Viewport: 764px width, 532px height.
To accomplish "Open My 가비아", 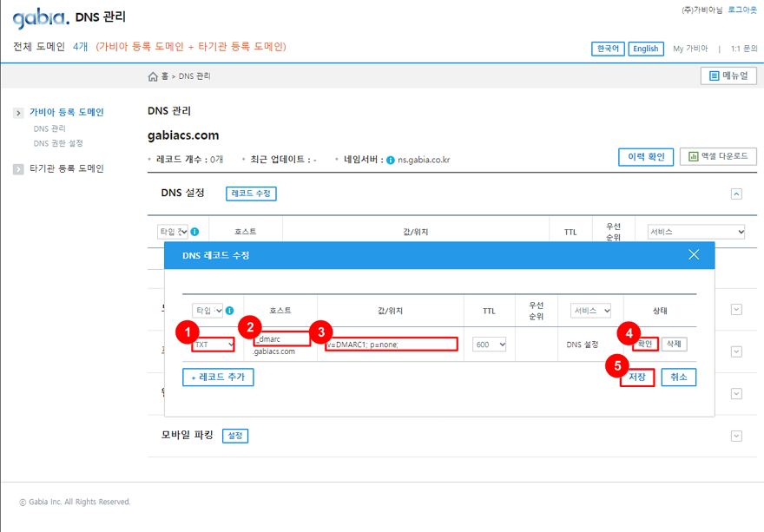I will click(x=690, y=49).
